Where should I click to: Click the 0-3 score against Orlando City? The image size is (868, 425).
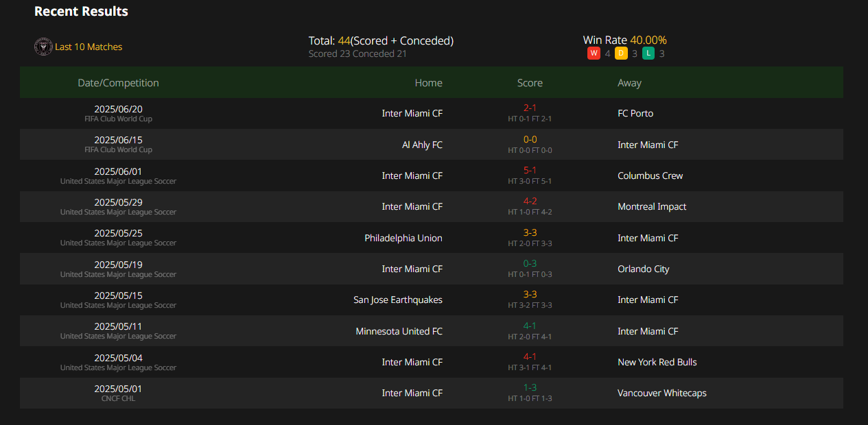click(x=530, y=263)
